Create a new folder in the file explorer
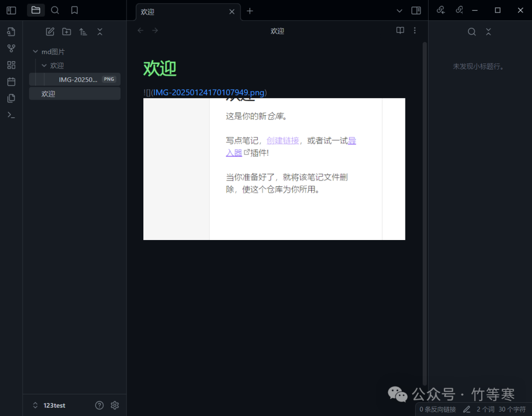Viewport: 532px width, 416px height. [x=66, y=31]
